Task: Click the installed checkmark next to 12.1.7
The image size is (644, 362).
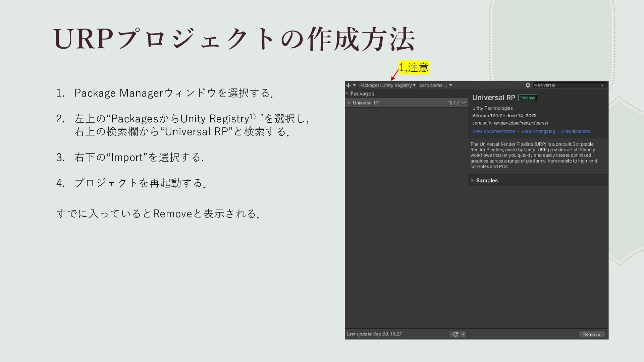Action: (464, 103)
